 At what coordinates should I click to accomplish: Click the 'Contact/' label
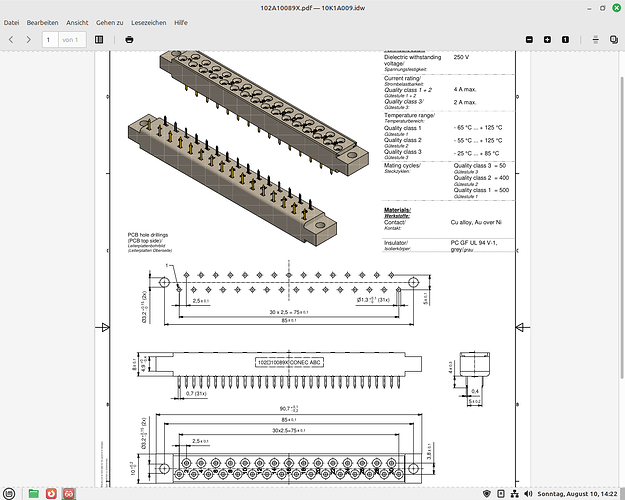(x=395, y=222)
